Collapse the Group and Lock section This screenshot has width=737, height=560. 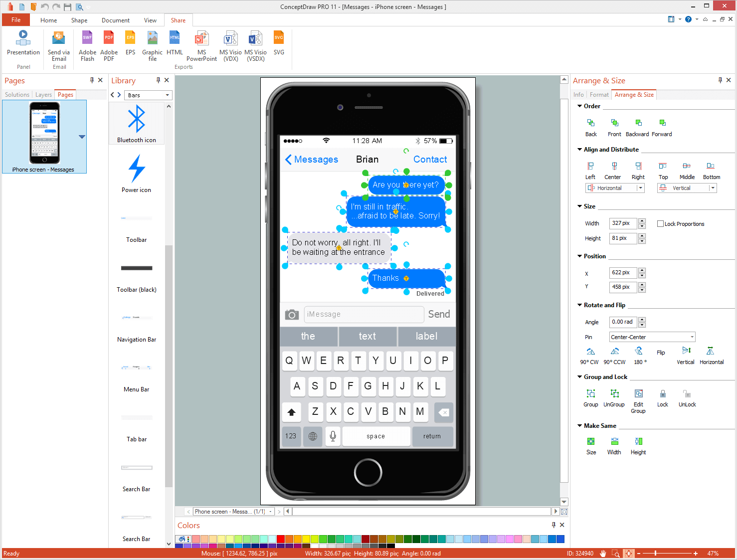(x=579, y=377)
